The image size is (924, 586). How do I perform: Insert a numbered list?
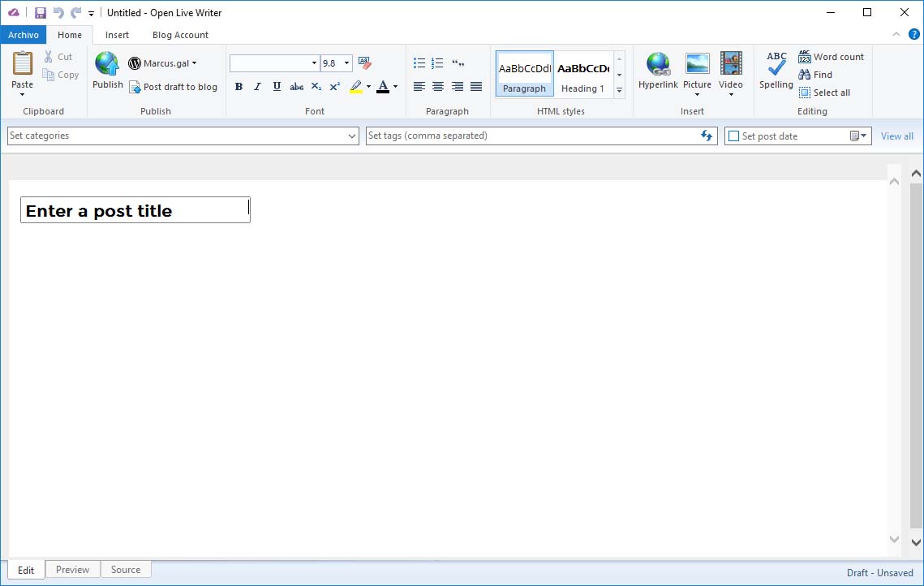point(437,63)
